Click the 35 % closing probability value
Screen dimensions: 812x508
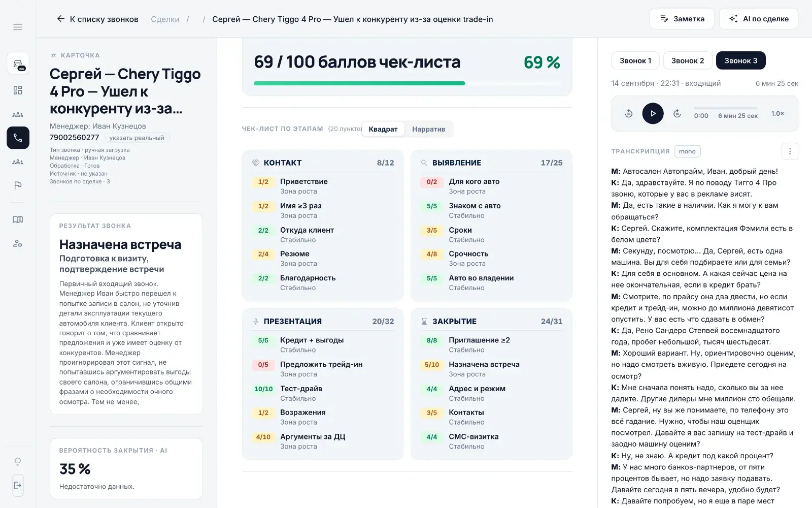click(x=75, y=469)
